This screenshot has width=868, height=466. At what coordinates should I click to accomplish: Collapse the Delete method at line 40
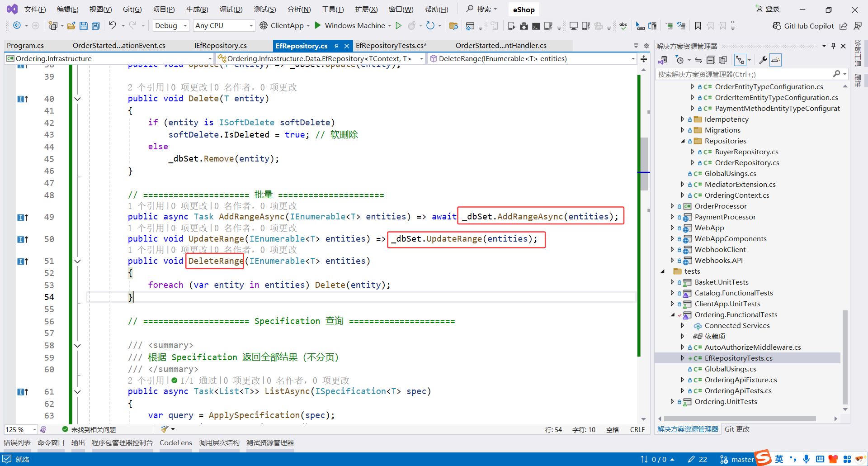point(77,99)
